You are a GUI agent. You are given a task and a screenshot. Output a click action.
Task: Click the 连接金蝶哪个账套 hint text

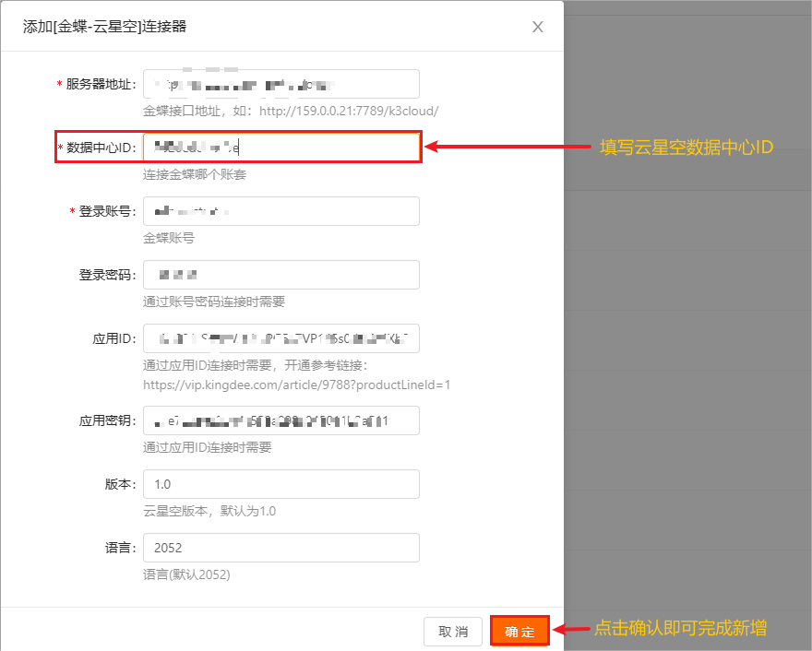195,174
